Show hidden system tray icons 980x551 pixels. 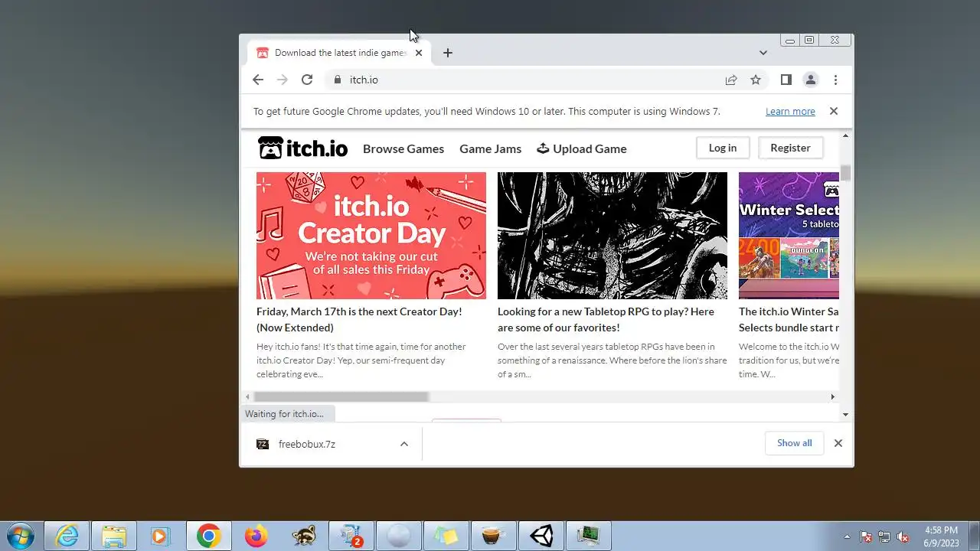pos(847,537)
